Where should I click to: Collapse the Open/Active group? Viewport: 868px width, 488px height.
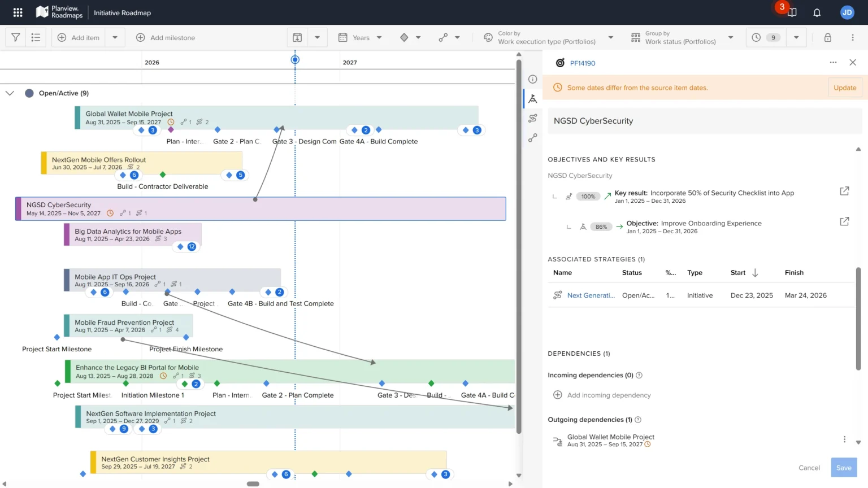click(10, 93)
